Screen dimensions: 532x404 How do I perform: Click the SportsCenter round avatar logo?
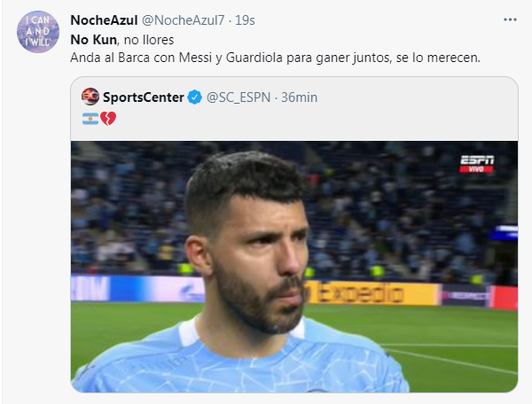tap(90, 97)
